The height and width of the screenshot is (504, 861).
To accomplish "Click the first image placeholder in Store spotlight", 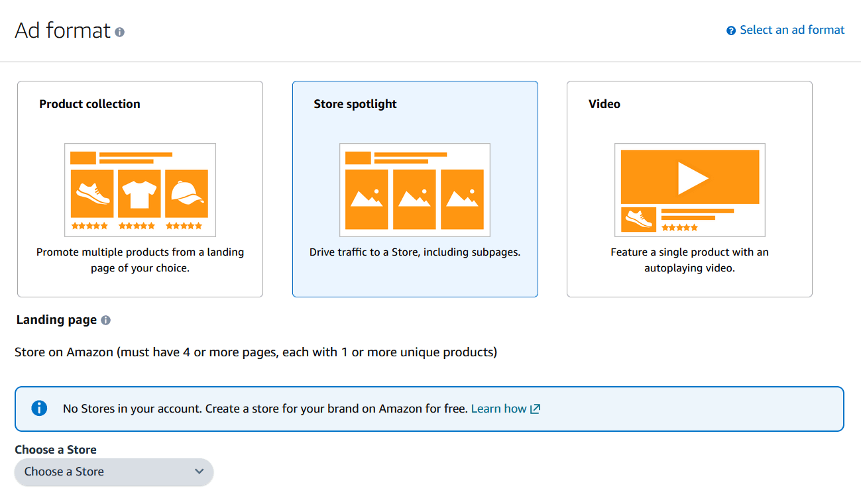I will 367,199.
